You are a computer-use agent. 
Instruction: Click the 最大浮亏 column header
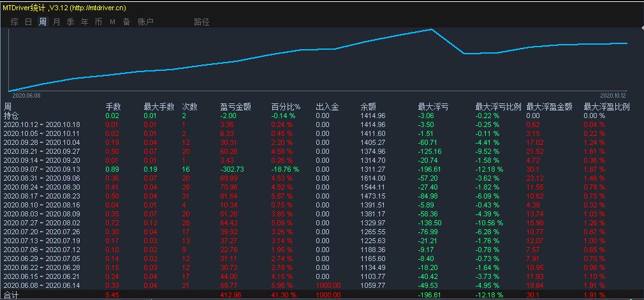[x=434, y=107]
